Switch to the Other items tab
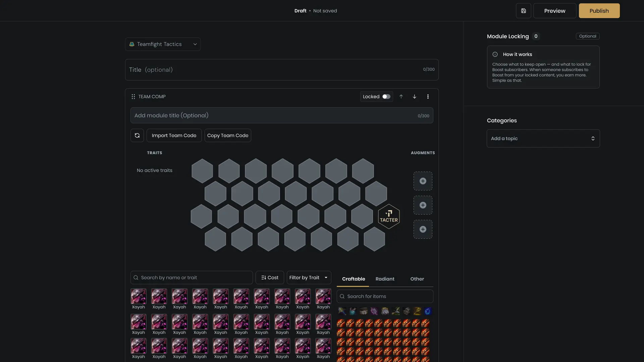This screenshot has width=644, height=362. [x=417, y=279]
